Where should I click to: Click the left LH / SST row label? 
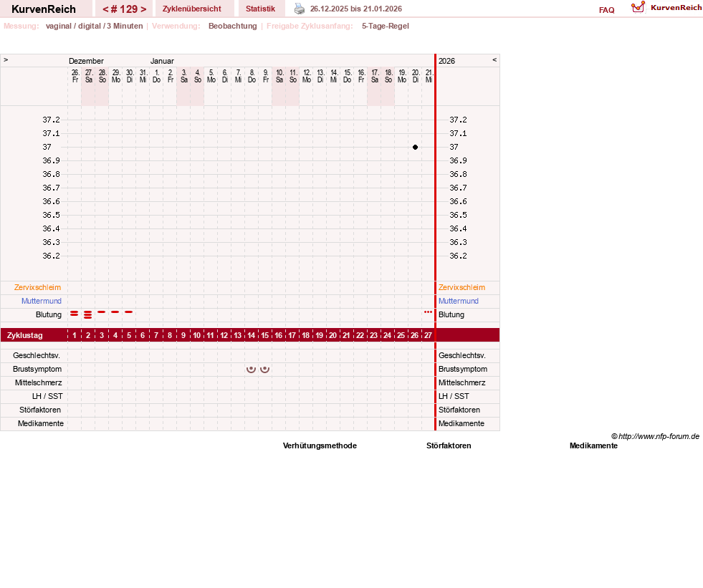point(47,396)
